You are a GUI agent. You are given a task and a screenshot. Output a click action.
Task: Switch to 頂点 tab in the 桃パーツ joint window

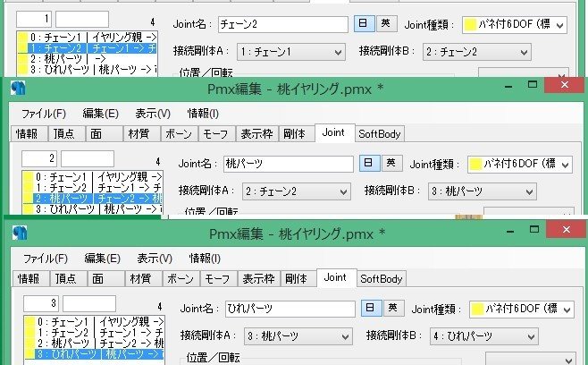(x=67, y=133)
